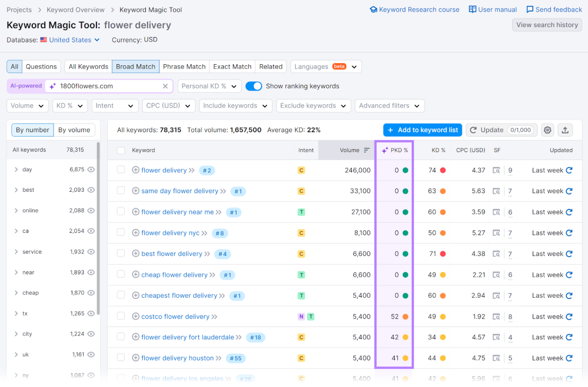Clear the 1800flowers.com domain field
Image resolution: width=588 pixels, height=387 pixels.
point(165,86)
